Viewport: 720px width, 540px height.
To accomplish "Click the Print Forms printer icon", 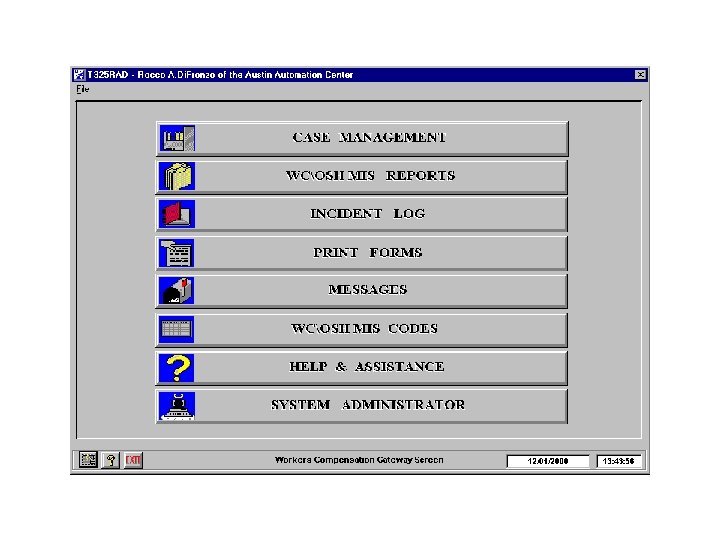I will 177,253.
